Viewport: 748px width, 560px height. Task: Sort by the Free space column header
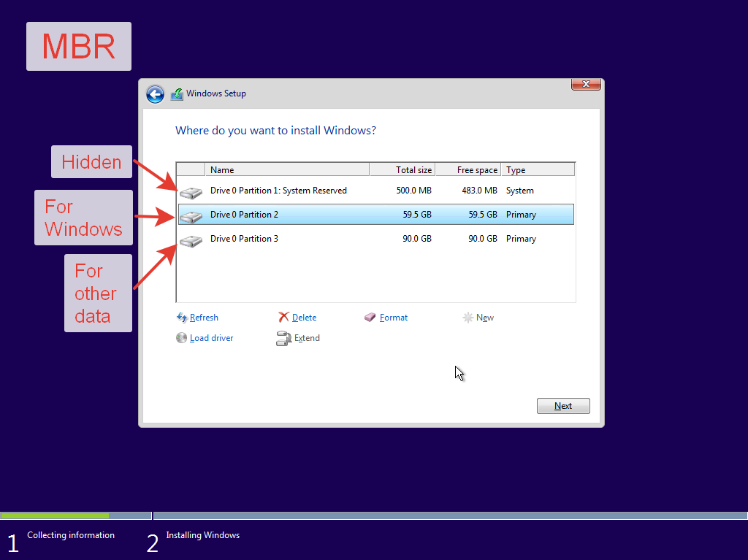[x=468, y=170]
